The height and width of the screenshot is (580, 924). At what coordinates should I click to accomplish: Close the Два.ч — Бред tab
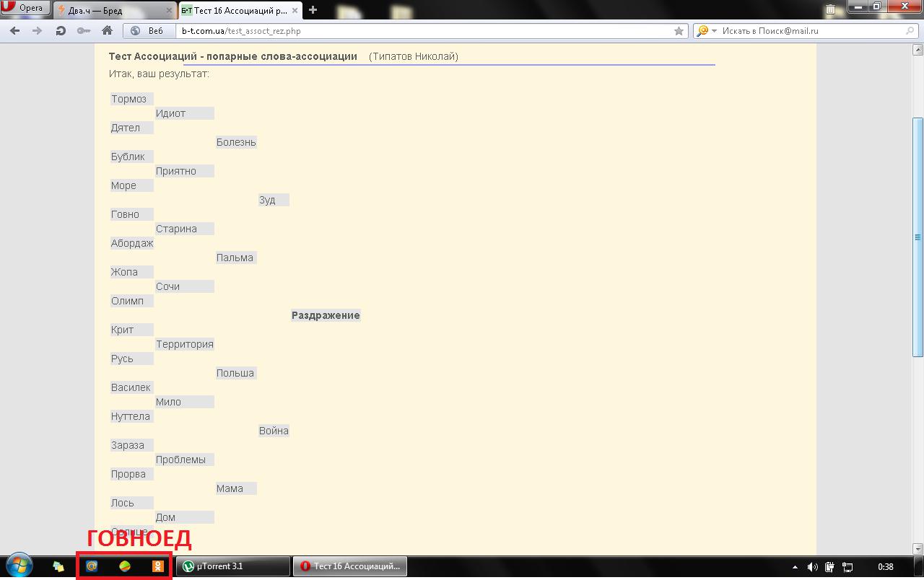(x=170, y=11)
